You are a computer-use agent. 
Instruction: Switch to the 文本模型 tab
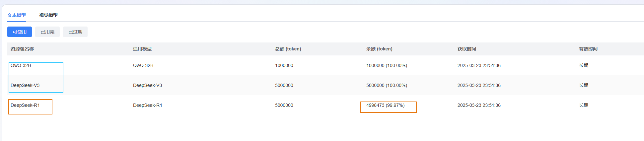click(x=17, y=15)
